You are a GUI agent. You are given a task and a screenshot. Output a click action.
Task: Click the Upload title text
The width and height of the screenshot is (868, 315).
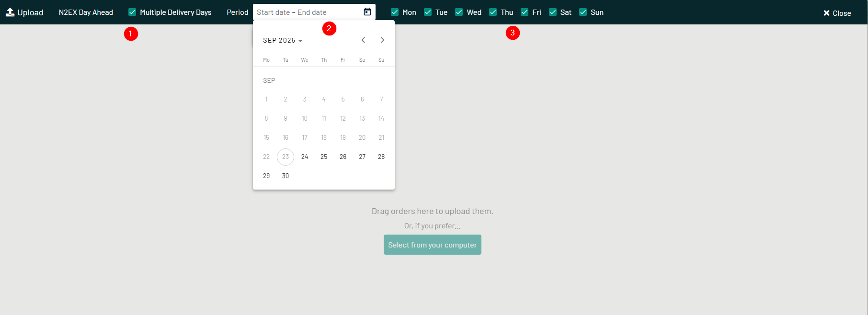[x=30, y=12]
